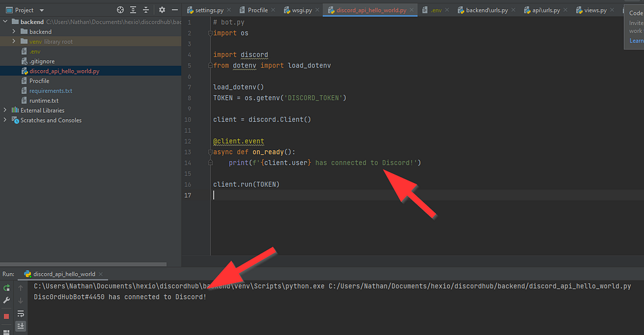Close the wsgi.py editor tab
This screenshot has width=644, height=335.
(319, 10)
